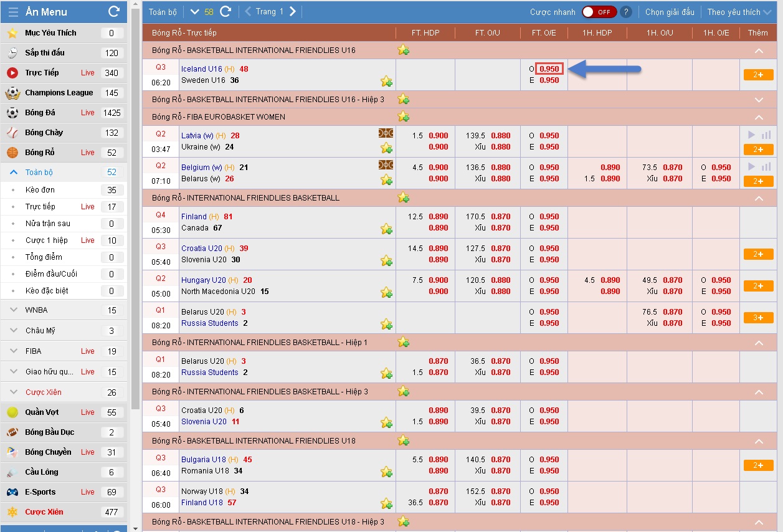Click the hamburger menu icon at top left
783x532 pixels.
(13, 12)
